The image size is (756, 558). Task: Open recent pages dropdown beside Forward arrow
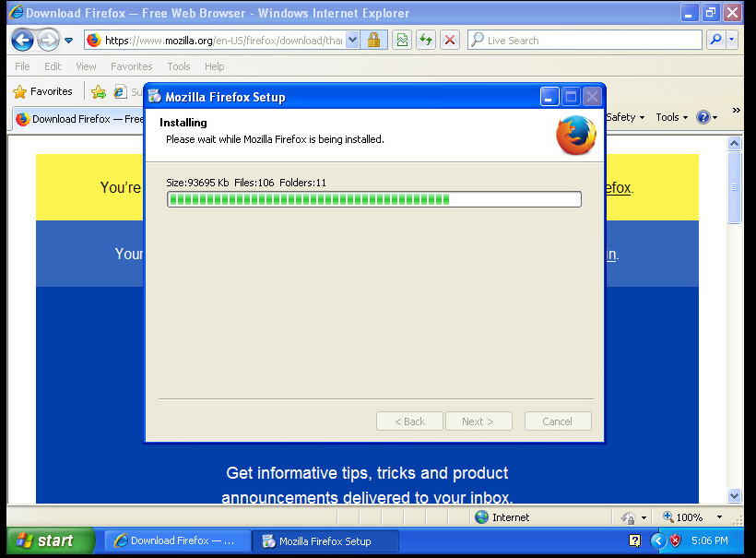[68, 41]
